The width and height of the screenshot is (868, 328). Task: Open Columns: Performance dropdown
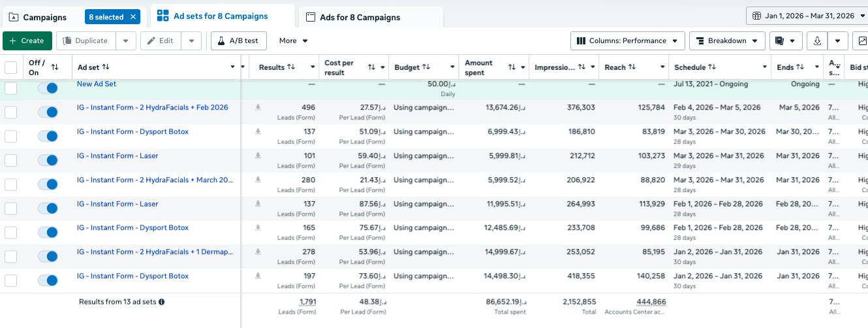click(628, 41)
